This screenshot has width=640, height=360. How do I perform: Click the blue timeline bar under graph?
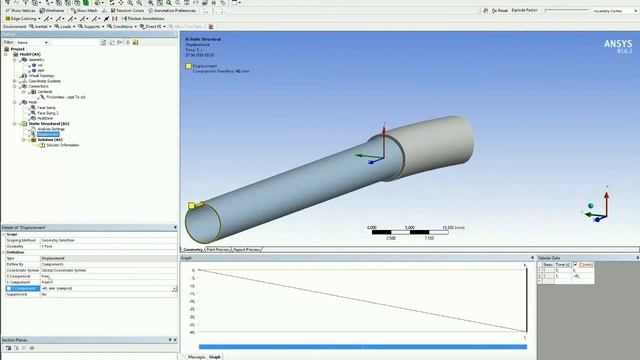pyautogui.click(x=362, y=347)
